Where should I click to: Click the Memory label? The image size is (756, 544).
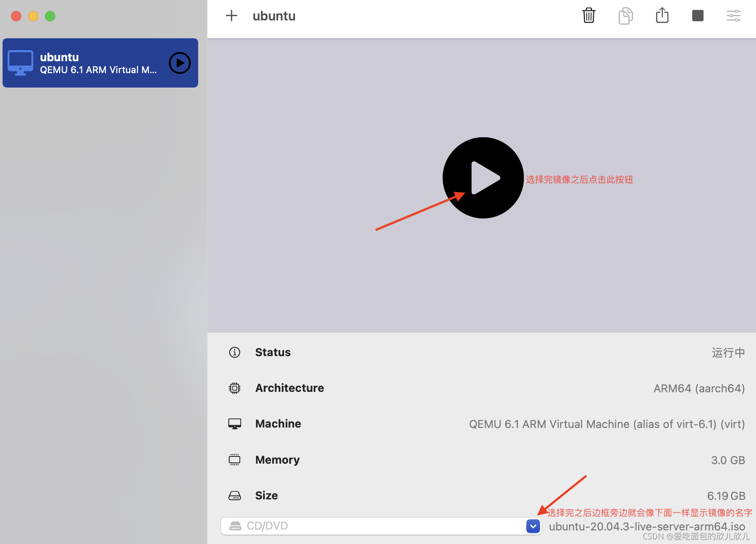click(278, 460)
